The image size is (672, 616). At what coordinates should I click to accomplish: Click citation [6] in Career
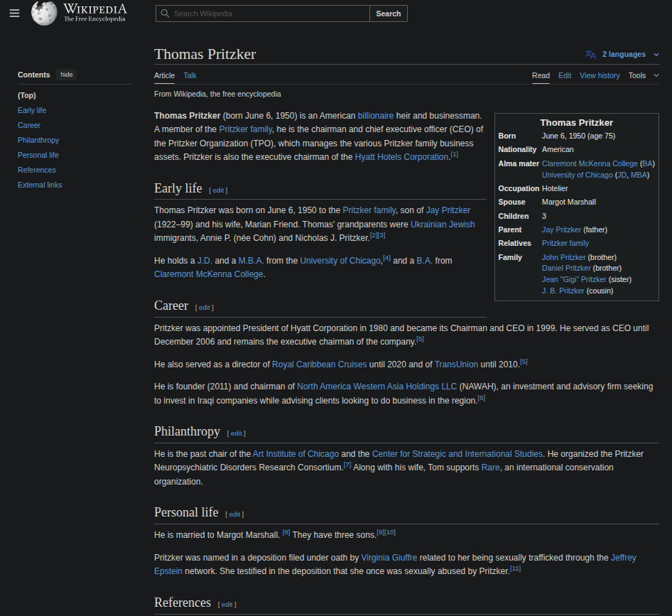(x=482, y=398)
